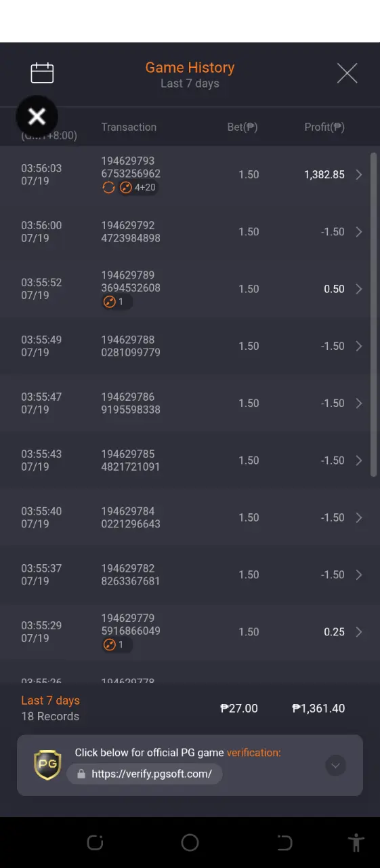Click the bonus badge on transaction 194629789
Viewport: 380px width, 868px height.
117,302
